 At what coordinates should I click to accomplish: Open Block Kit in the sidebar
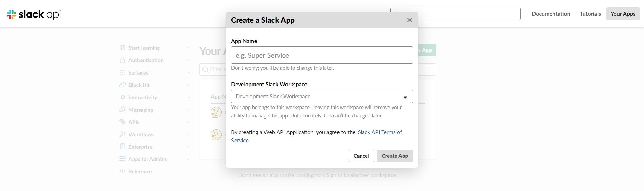click(139, 85)
